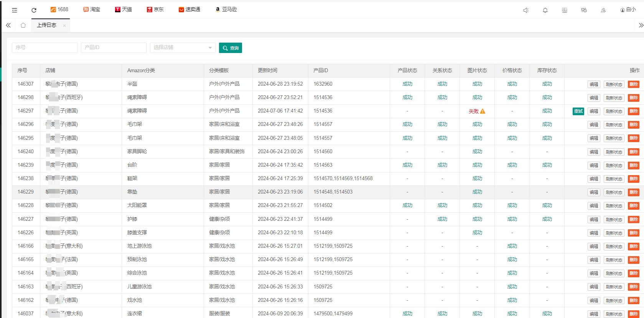Switch to the 上传日志 tab
This screenshot has width=644, height=318.
pos(46,25)
